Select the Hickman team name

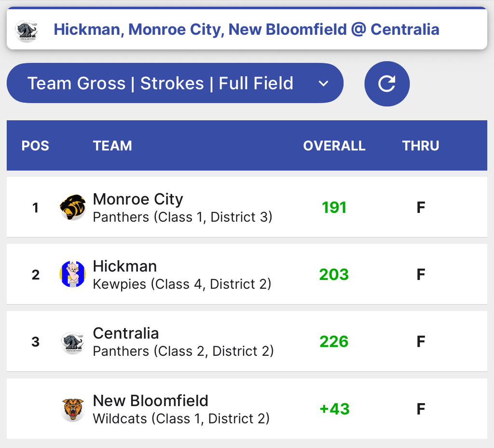(x=124, y=266)
